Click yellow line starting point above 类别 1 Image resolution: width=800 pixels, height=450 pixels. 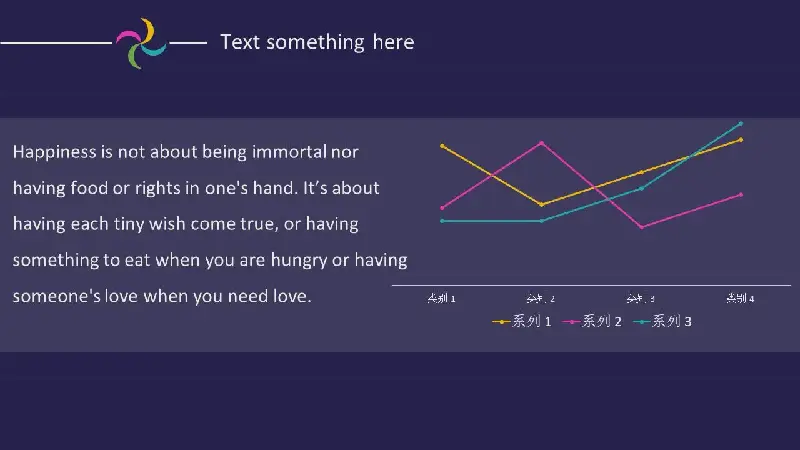tap(442, 146)
